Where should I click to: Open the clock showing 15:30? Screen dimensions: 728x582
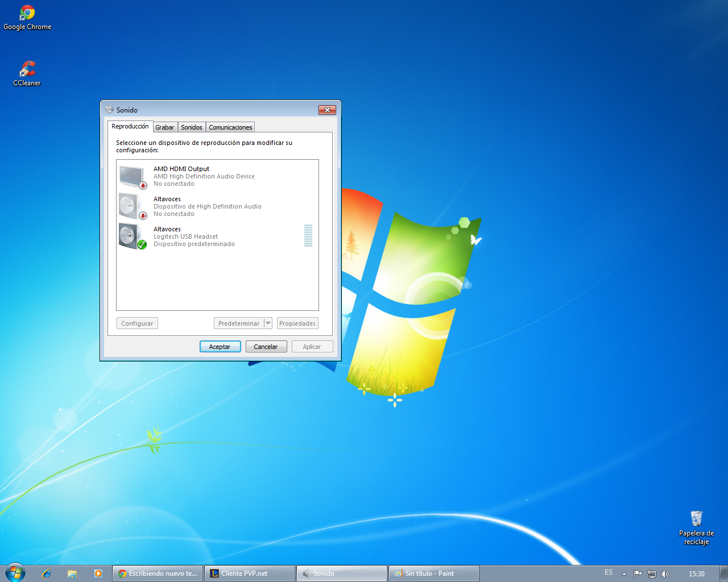(x=697, y=574)
